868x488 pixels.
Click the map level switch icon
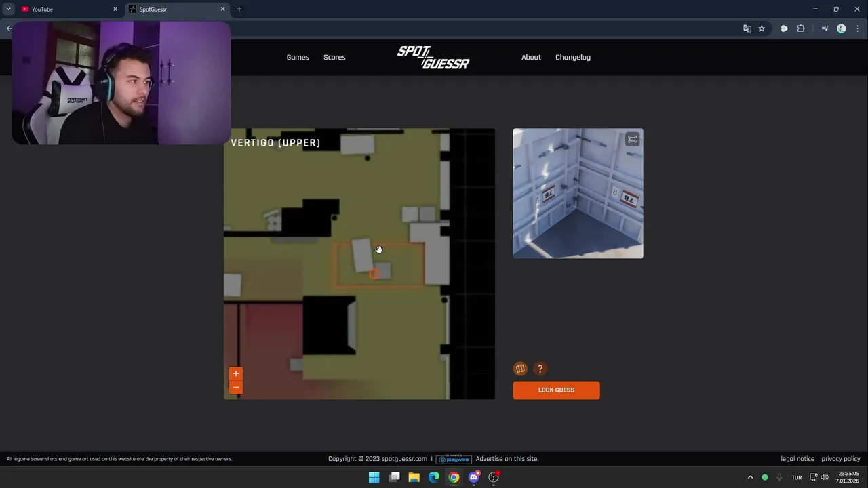coord(520,369)
